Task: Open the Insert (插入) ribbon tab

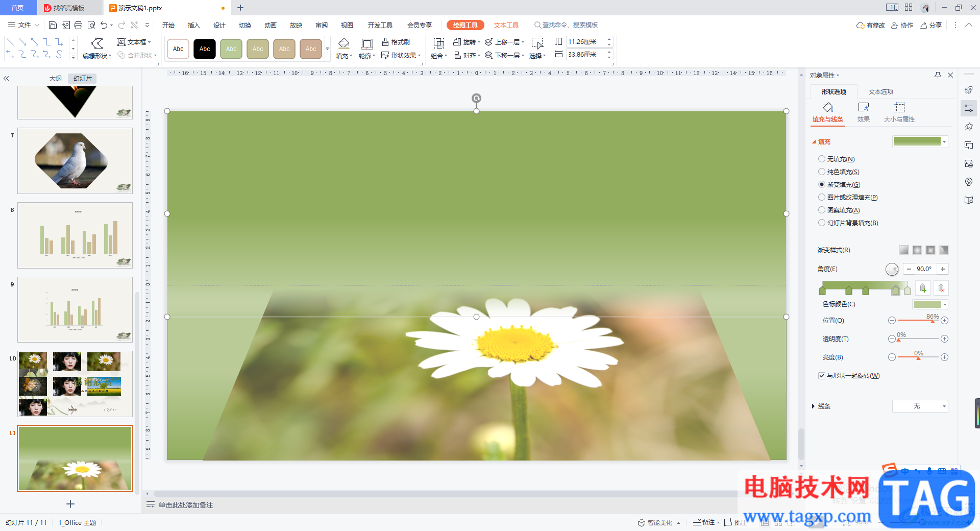Action: click(193, 25)
